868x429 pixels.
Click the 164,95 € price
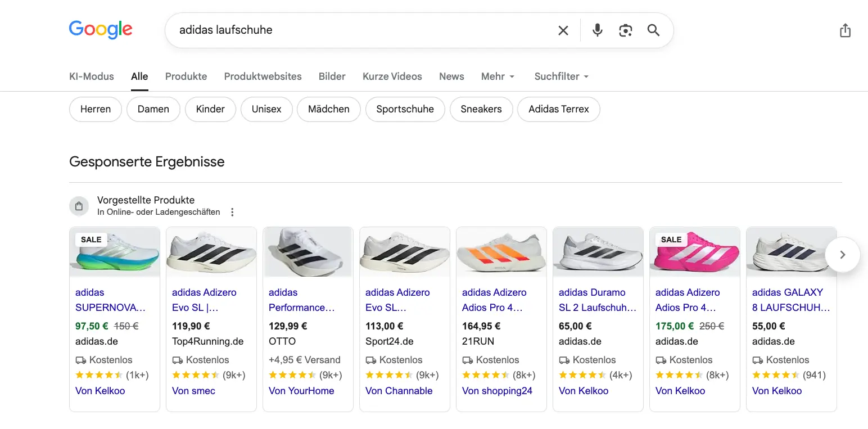[481, 326]
